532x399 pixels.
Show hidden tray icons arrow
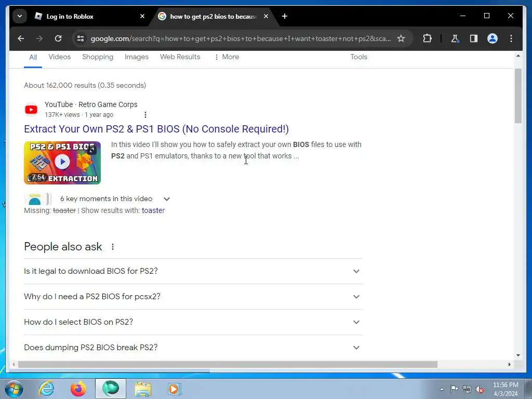pos(442,389)
